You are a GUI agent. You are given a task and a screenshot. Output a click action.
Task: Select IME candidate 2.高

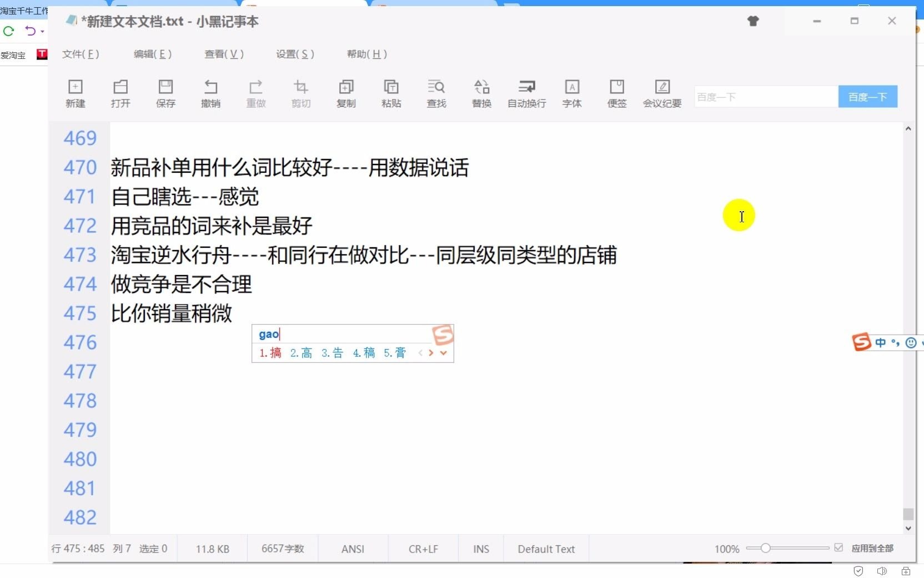coord(301,353)
